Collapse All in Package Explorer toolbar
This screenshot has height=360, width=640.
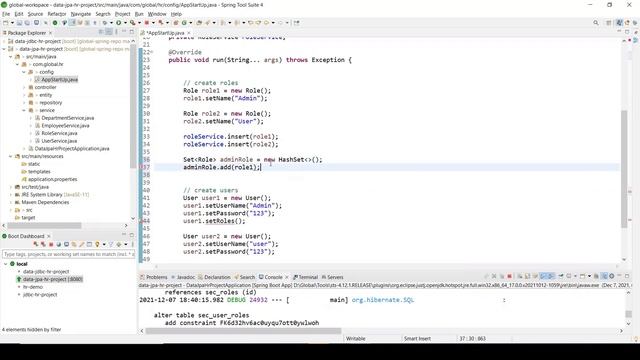point(101,32)
